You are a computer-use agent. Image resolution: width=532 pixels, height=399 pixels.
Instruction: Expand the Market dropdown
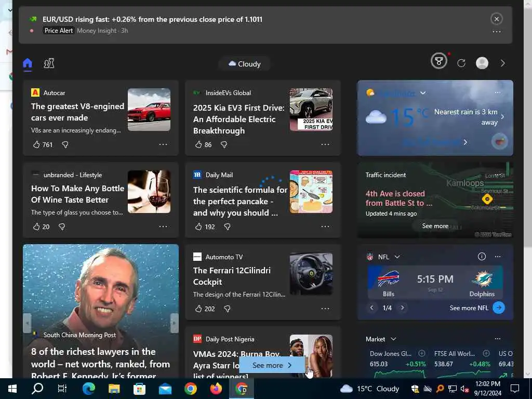click(x=393, y=339)
